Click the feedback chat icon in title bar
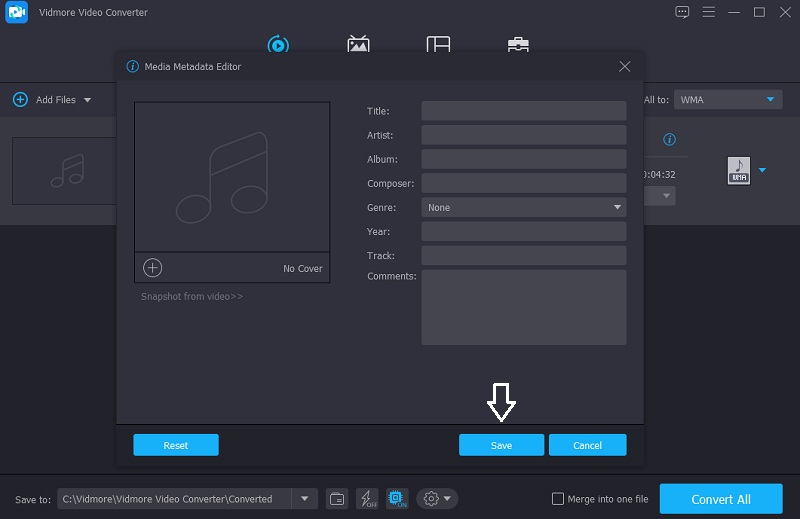Screen dimensions: 800x519 (x=682, y=12)
